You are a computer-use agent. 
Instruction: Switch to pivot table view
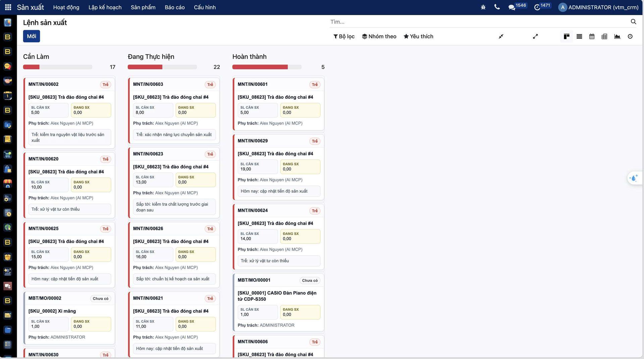tap(604, 36)
